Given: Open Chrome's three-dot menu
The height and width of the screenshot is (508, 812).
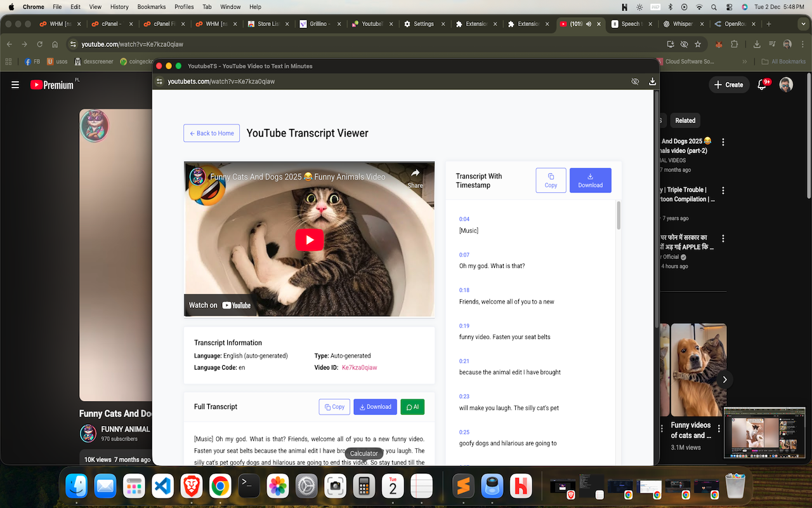Looking at the screenshot, I should [x=803, y=44].
